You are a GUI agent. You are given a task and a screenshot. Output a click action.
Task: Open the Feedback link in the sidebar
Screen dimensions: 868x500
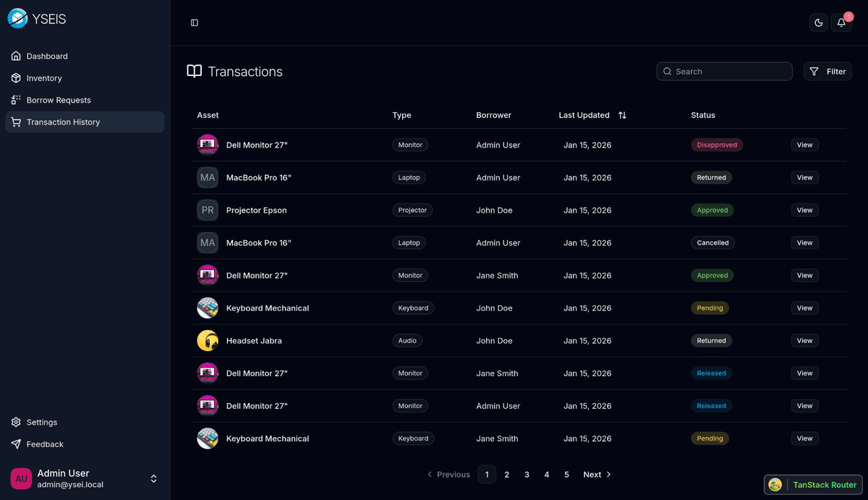coord(45,444)
